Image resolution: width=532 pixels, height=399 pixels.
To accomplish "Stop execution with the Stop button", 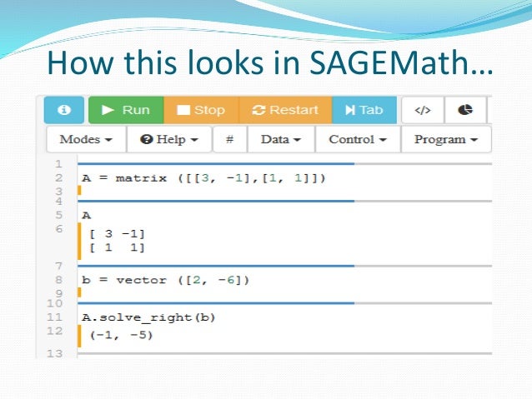I will (202, 110).
